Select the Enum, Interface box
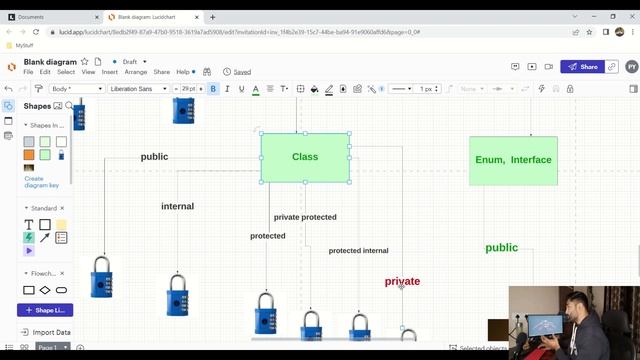The width and height of the screenshot is (640, 360). [x=513, y=161]
